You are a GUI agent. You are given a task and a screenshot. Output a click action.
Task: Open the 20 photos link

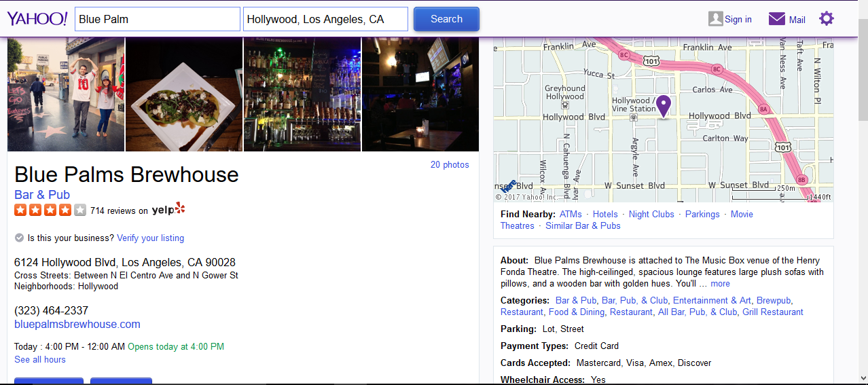(450, 165)
